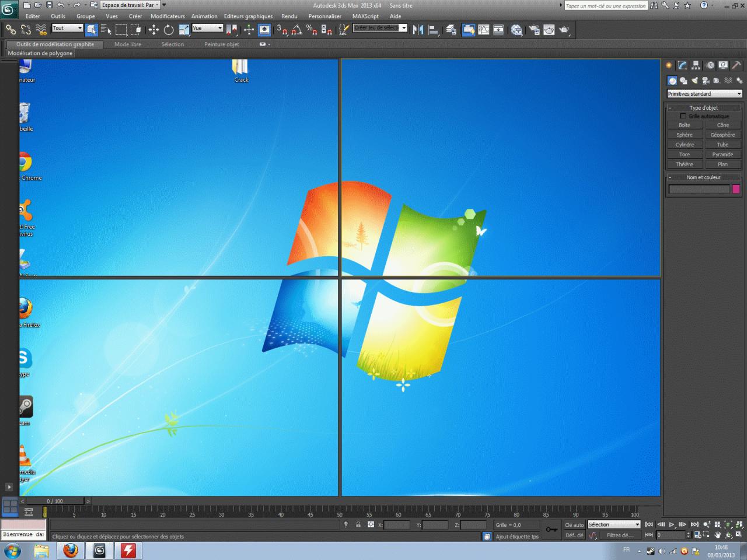Collapse the Type d'objet rollout
The image size is (747, 560).
(x=704, y=108)
